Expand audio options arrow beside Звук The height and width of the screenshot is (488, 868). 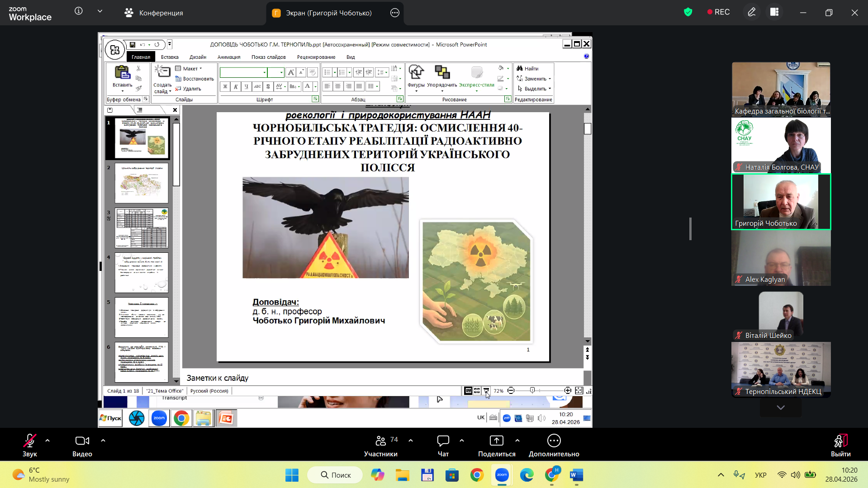[x=47, y=441]
